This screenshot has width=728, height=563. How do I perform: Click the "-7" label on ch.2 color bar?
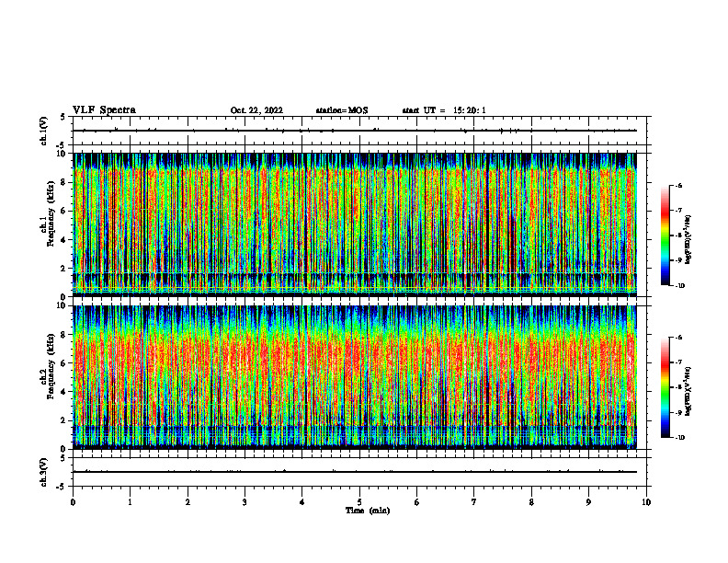click(x=678, y=362)
